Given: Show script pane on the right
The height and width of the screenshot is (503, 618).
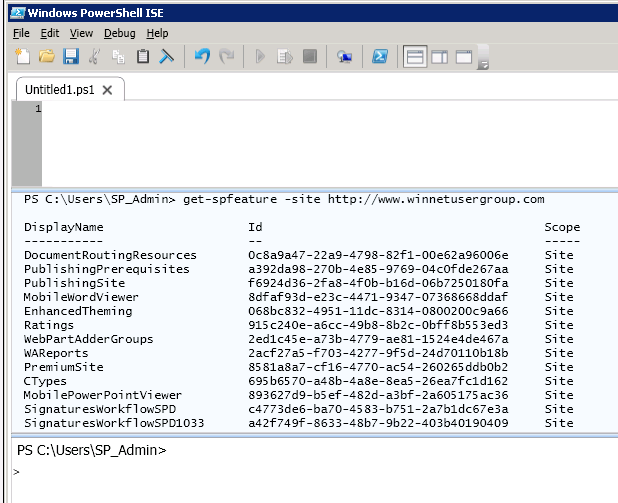Looking at the screenshot, I should (x=439, y=57).
